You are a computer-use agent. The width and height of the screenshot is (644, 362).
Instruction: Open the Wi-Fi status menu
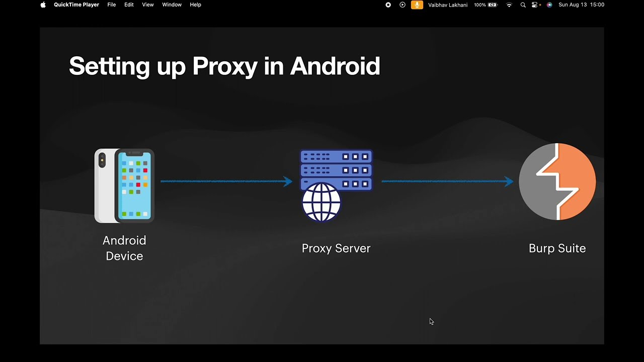pyautogui.click(x=509, y=5)
